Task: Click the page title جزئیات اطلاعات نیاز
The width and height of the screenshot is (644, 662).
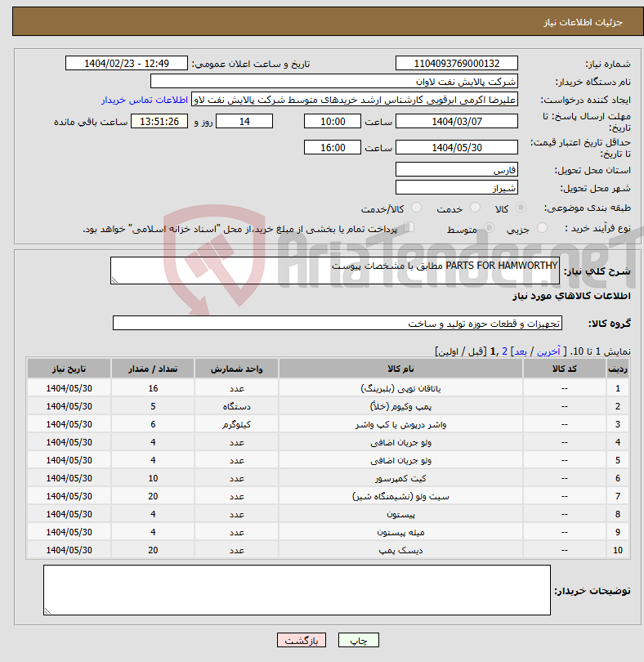Action: pyautogui.click(x=583, y=22)
